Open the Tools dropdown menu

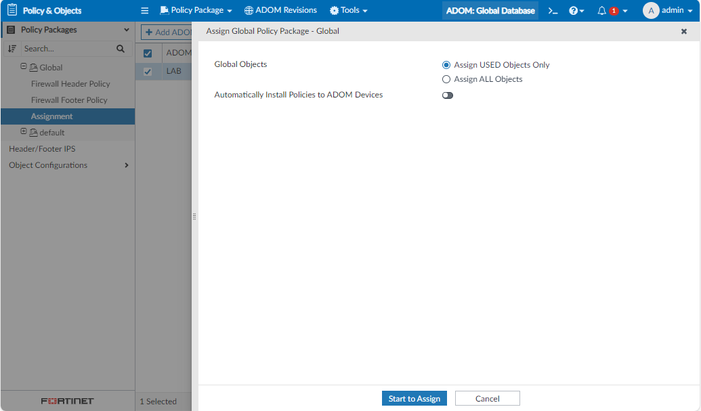coord(348,10)
